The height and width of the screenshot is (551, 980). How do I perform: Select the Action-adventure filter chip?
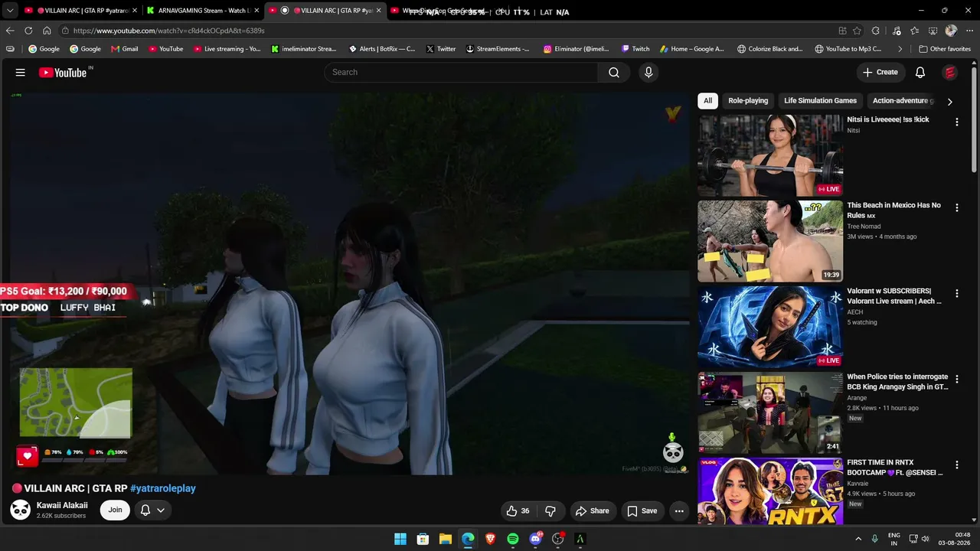click(902, 101)
